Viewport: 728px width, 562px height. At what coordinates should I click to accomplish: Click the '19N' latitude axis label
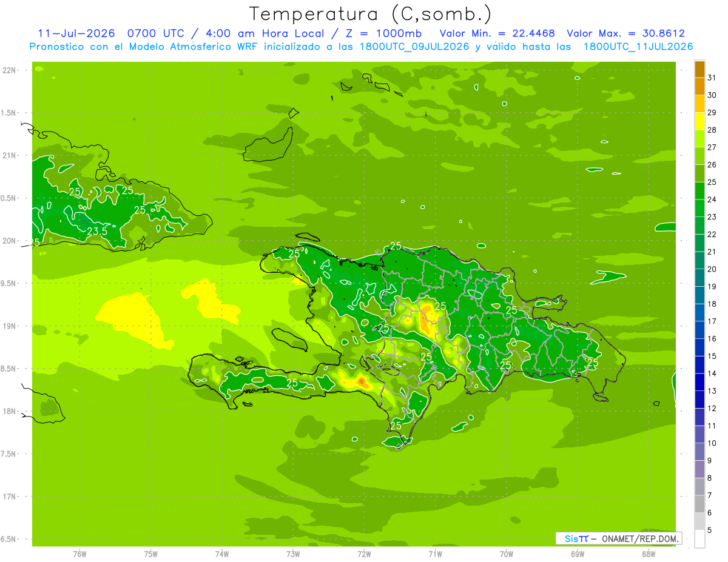click(10, 326)
